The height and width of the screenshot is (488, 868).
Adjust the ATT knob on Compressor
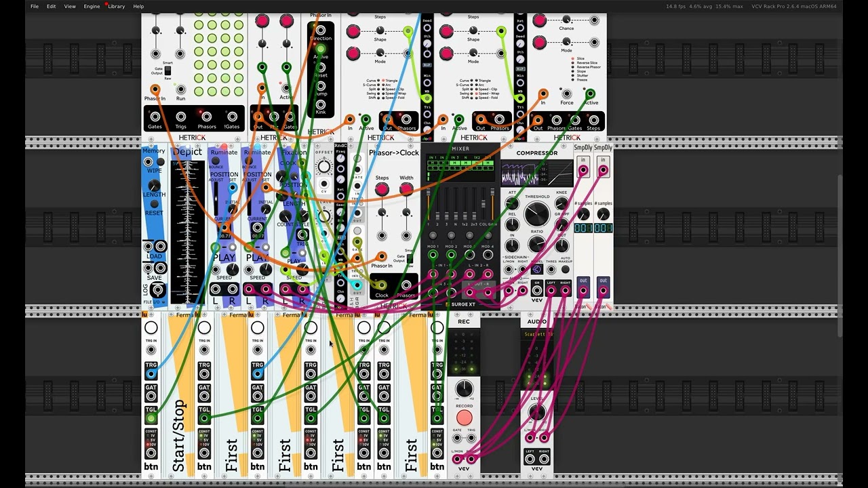(x=512, y=205)
